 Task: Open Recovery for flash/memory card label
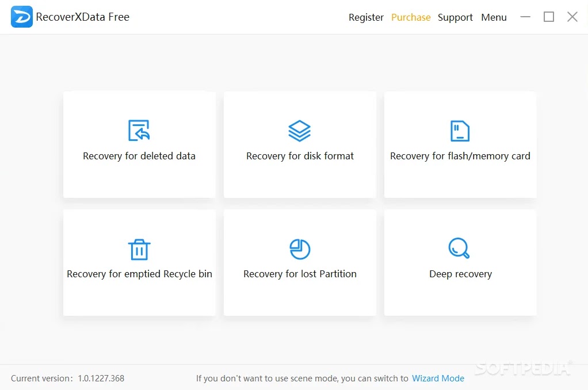(x=460, y=156)
